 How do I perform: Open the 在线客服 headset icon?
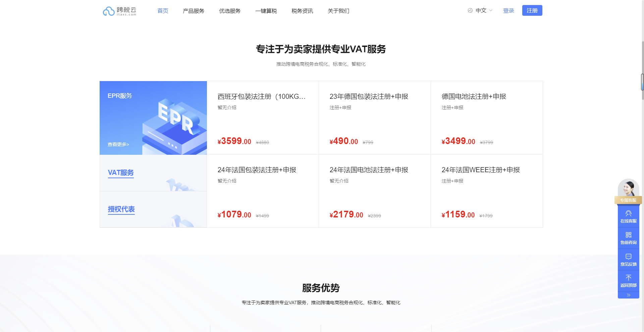click(629, 213)
